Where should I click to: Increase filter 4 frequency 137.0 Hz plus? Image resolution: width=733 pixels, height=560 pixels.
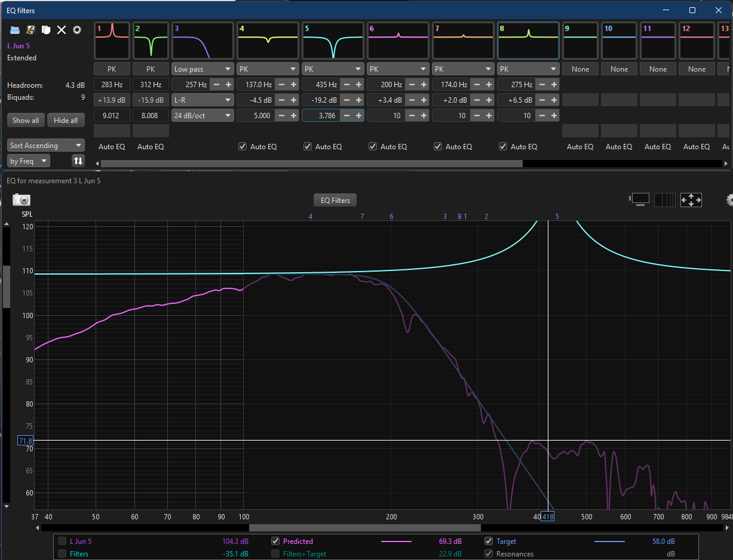tap(294, 85)
